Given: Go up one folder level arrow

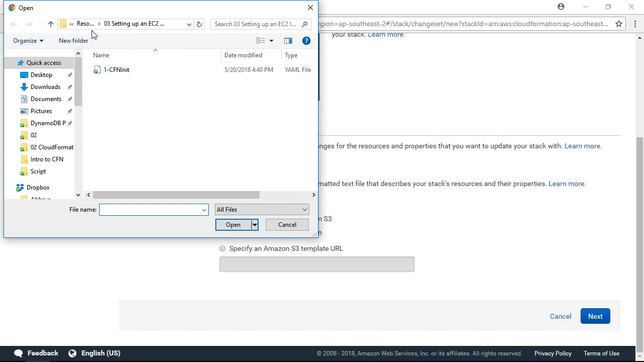Looking at the screenshot, I should (51, 24).
